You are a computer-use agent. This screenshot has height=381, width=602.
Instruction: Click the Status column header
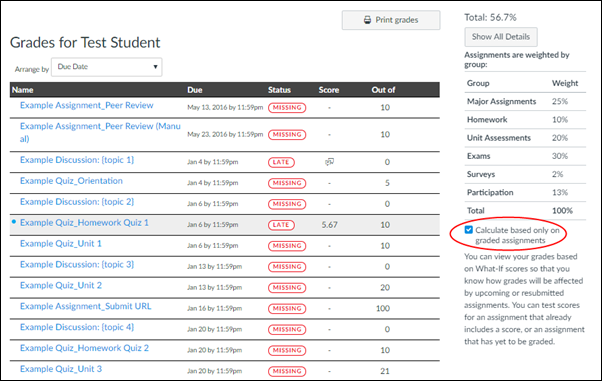pos(279,90)
